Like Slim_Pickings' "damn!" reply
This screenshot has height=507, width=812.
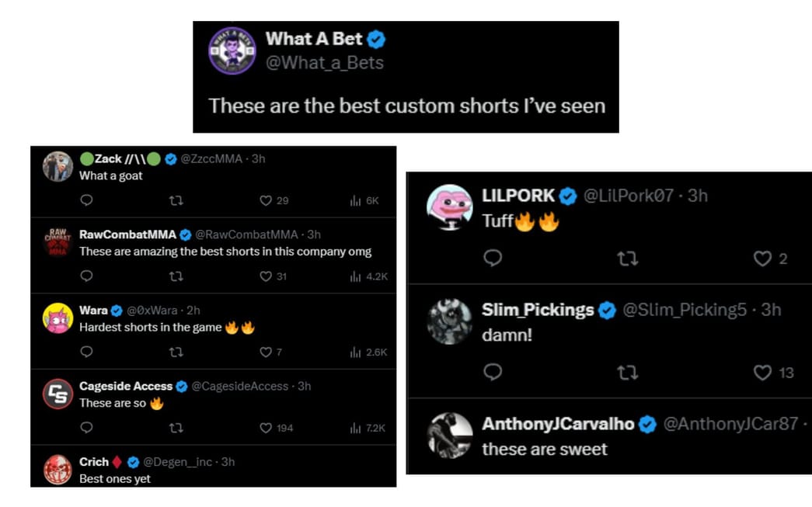pos(762,373)
